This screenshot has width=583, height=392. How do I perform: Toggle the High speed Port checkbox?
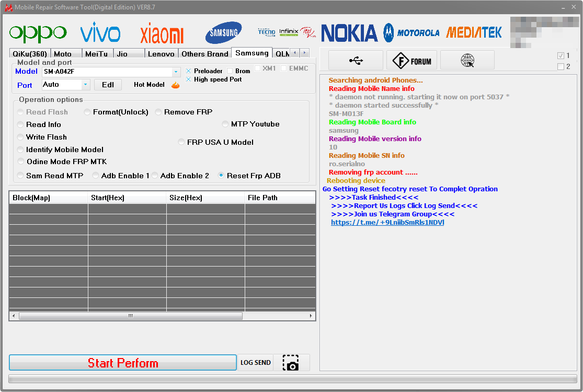point(188,79)
